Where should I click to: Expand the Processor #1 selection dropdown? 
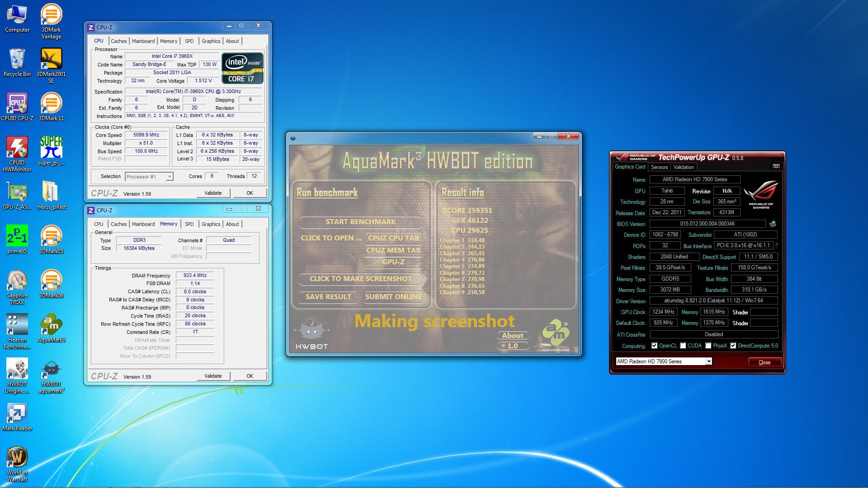click(x=169, y=177)
